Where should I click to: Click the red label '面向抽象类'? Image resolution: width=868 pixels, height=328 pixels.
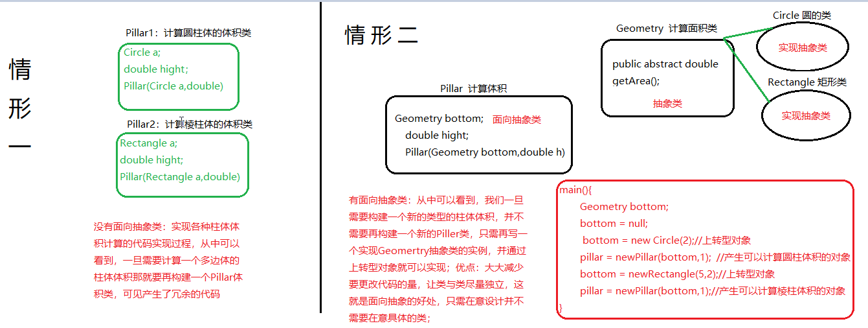click(517, 119)
